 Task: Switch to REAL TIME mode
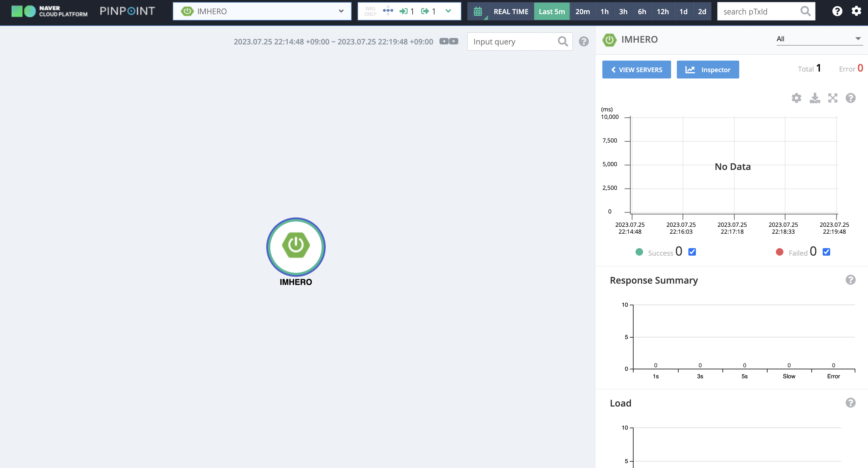point(511,12)
